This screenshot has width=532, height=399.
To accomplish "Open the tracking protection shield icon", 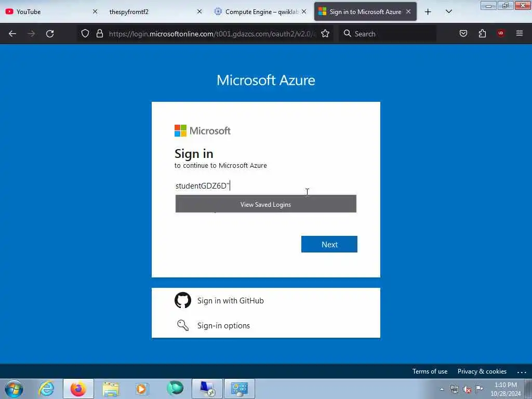I will [x=85, y=33].
